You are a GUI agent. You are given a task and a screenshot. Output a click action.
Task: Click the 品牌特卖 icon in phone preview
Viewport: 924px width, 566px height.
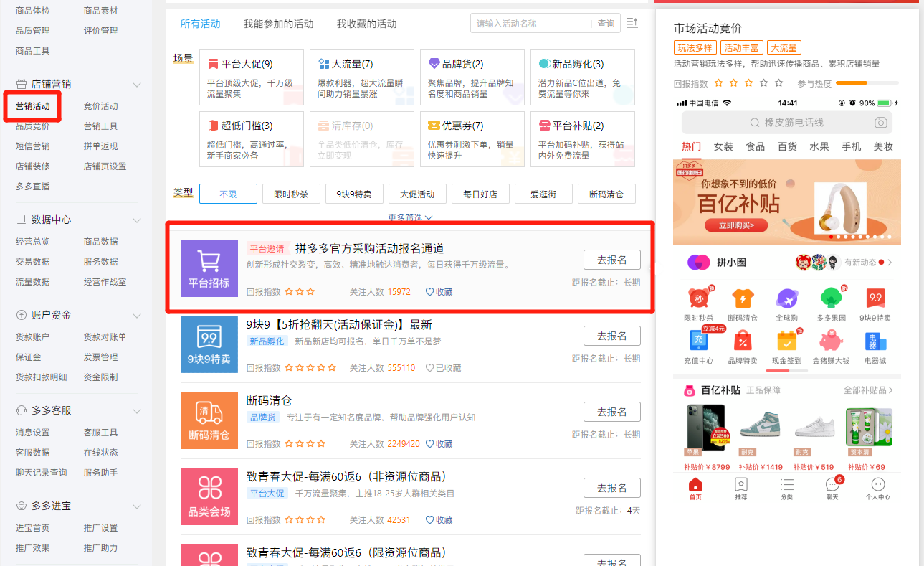743,340
